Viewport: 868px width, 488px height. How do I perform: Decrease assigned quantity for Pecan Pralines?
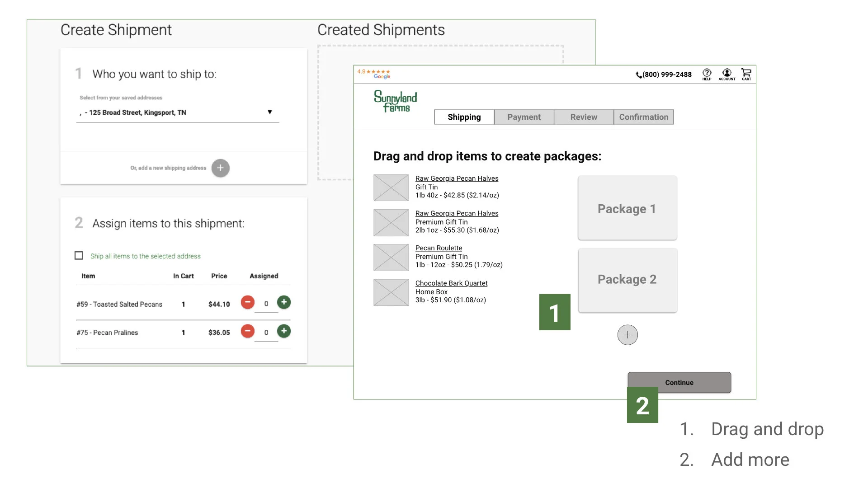pos(247,331)
